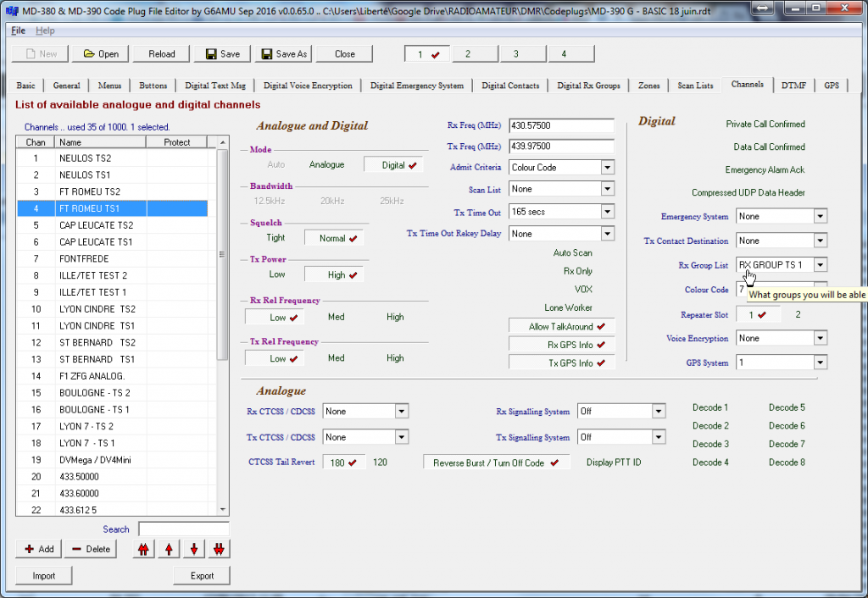Viewport: 868px width, 598px height.
Task: Switch to the Zones tab
Action: pyautogui.click(x=648, y=86)
